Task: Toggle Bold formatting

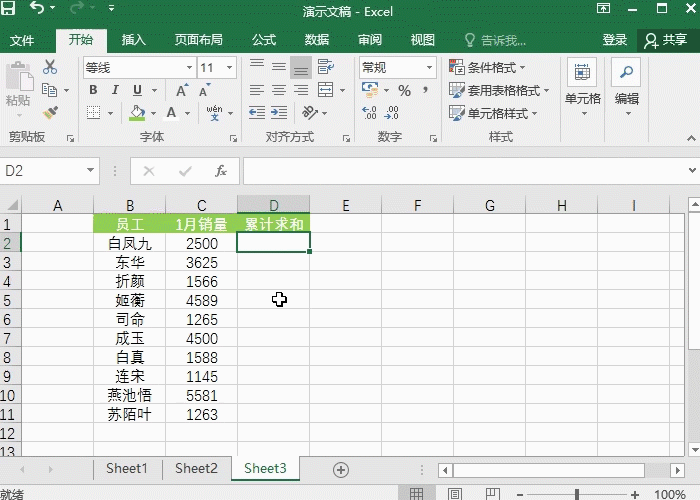Action: (x=93, y=90)
